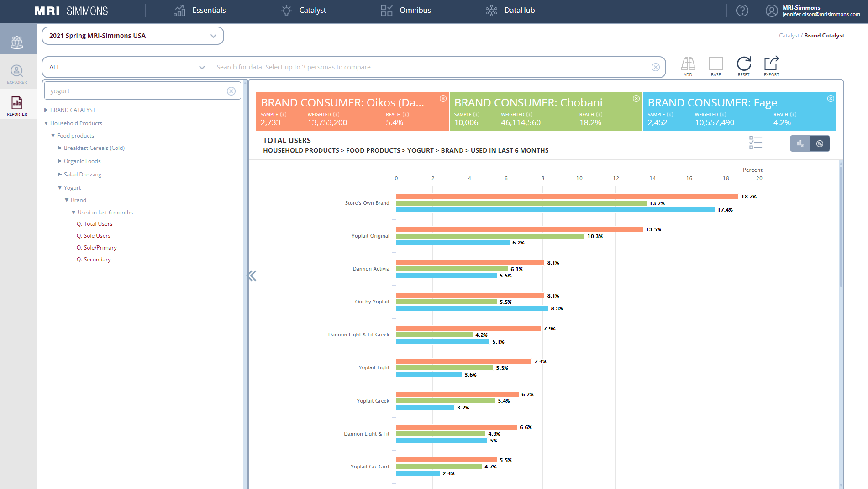Collapse Used in last 6 months node
This screenshot has height=489, width=868.
[74, 213]
